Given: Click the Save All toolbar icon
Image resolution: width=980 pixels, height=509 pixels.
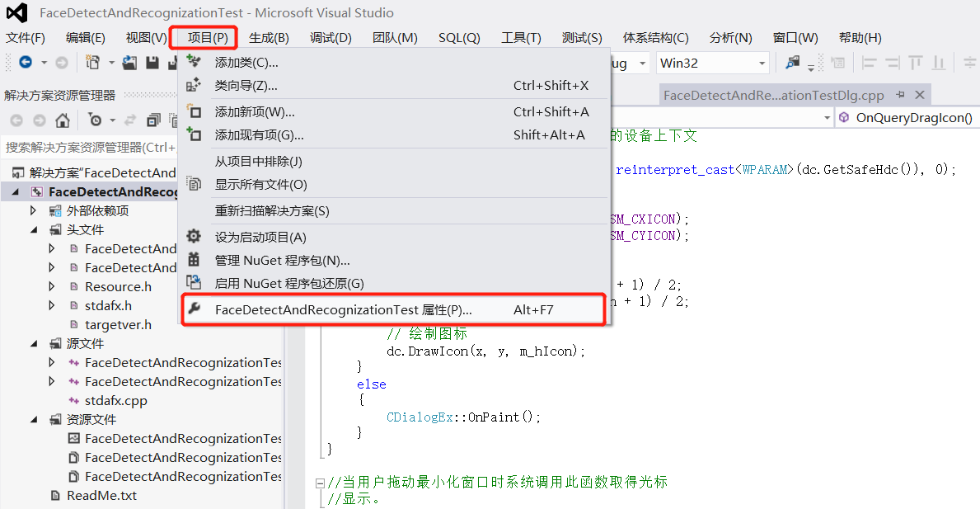Looking at the screenshot, I should point(171,63).
